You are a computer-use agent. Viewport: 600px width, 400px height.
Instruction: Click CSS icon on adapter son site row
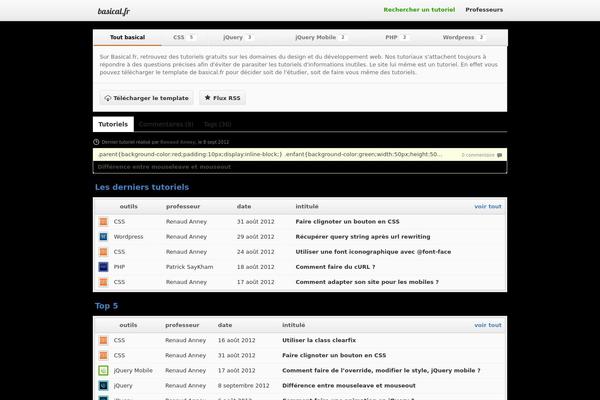coord(103,282)
